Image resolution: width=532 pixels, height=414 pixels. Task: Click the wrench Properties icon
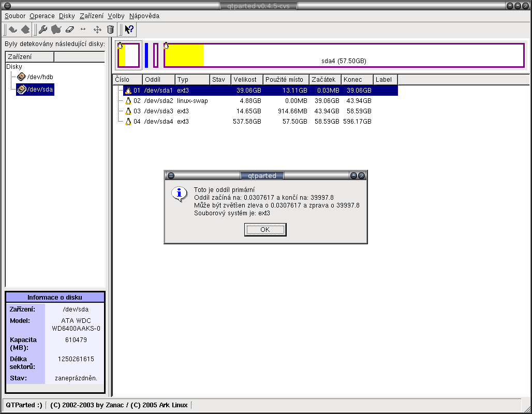point(43,29)
